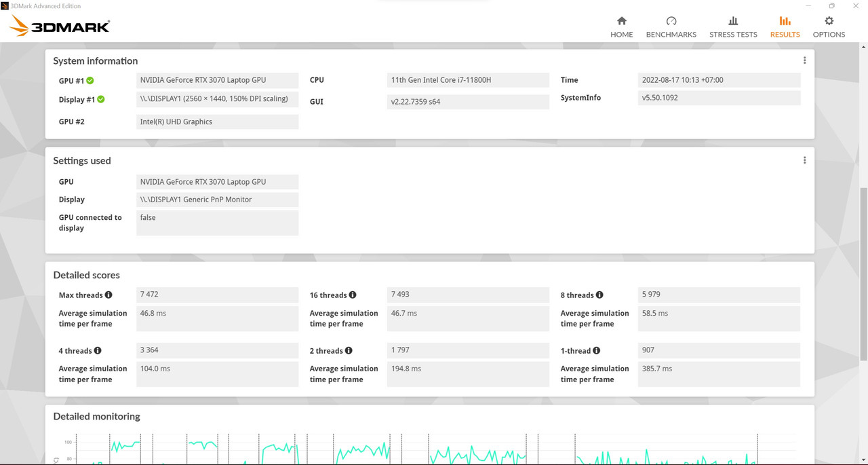Select the 46.7 ms simulation time
This screenshot has height=465, width=868.
point(468,318)
